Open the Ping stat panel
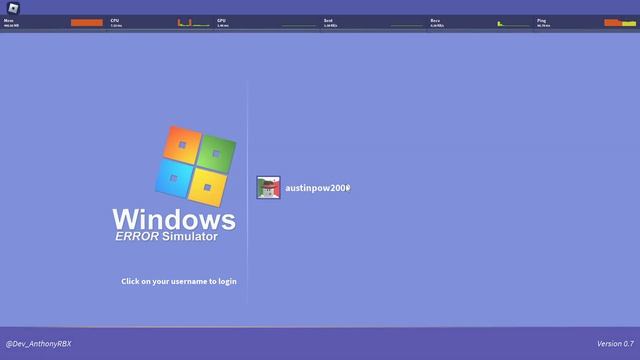 coord(586,23)
